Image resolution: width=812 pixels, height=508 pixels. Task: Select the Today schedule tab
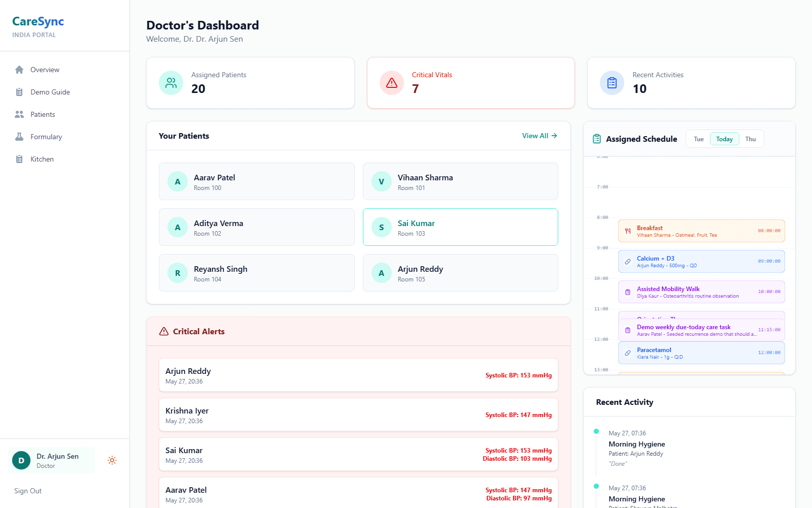(x=724, y=139)
